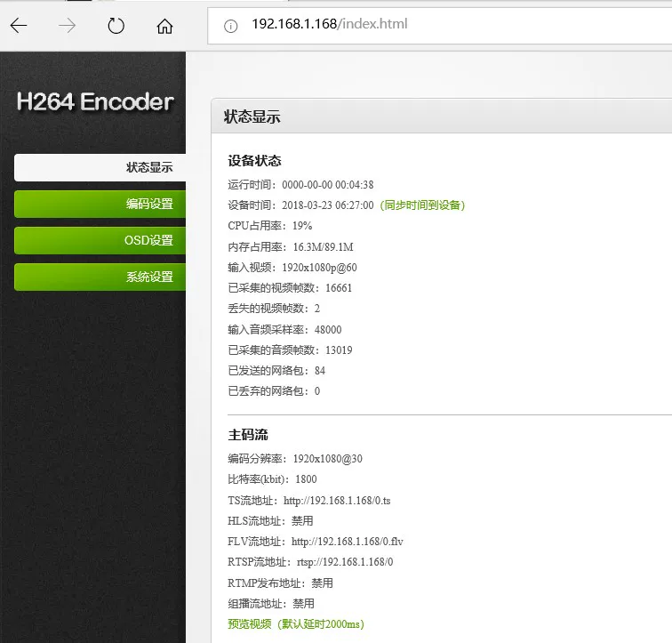This screenshot has height=643, width=672.
Task: View site info icon in address bar
Action: (x=230, y=26)
